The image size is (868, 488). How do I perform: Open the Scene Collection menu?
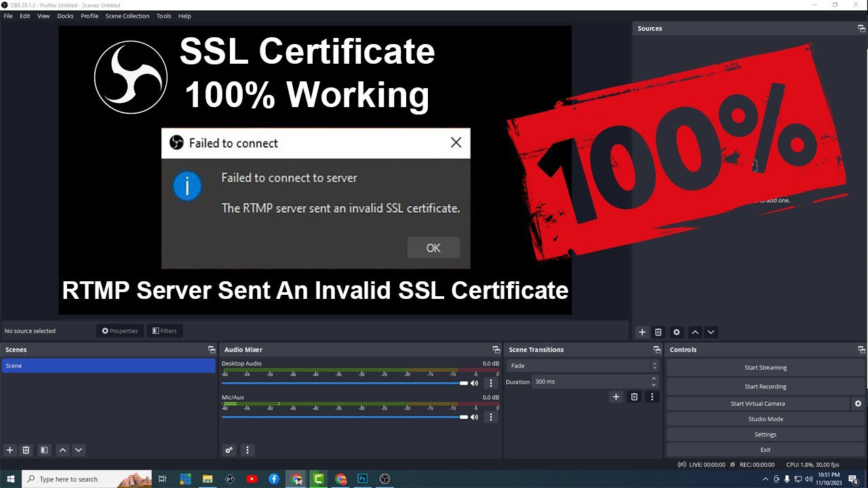(x=127, y=16)
